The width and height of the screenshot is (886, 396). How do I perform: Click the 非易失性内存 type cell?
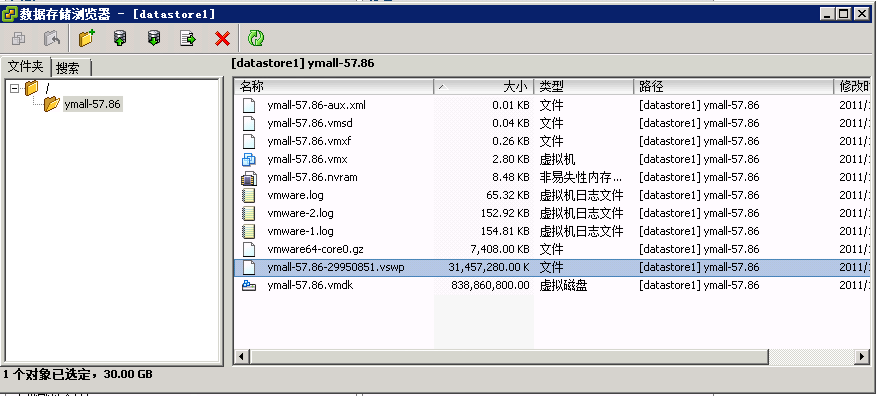click(581, 177)
